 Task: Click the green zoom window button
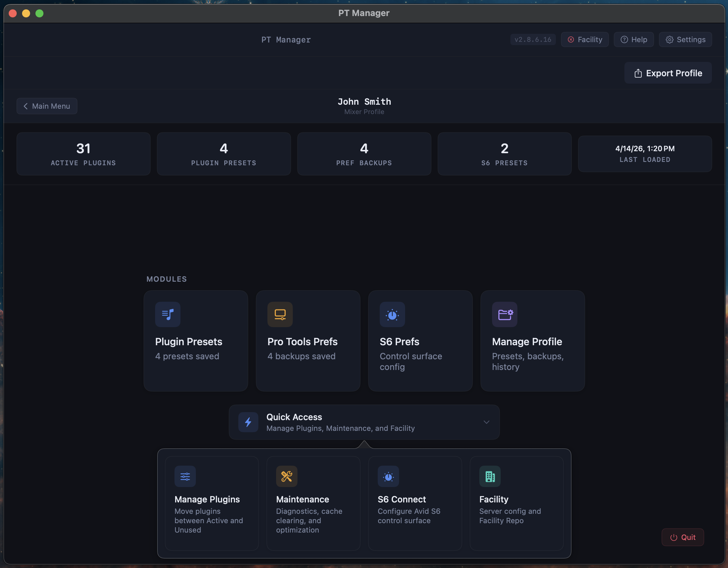(39, 13)
